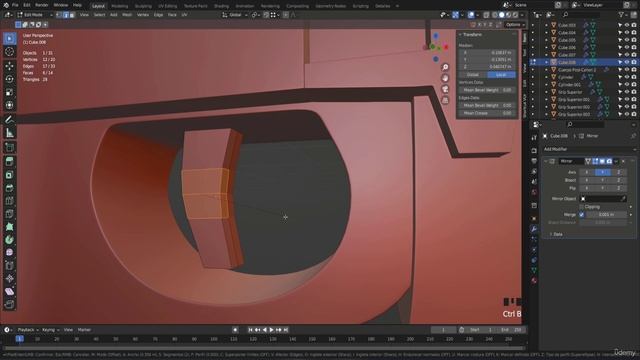Toggle Mirror Axis X button
The width and height of the screenshot is (640, 360).
point(587,172)
